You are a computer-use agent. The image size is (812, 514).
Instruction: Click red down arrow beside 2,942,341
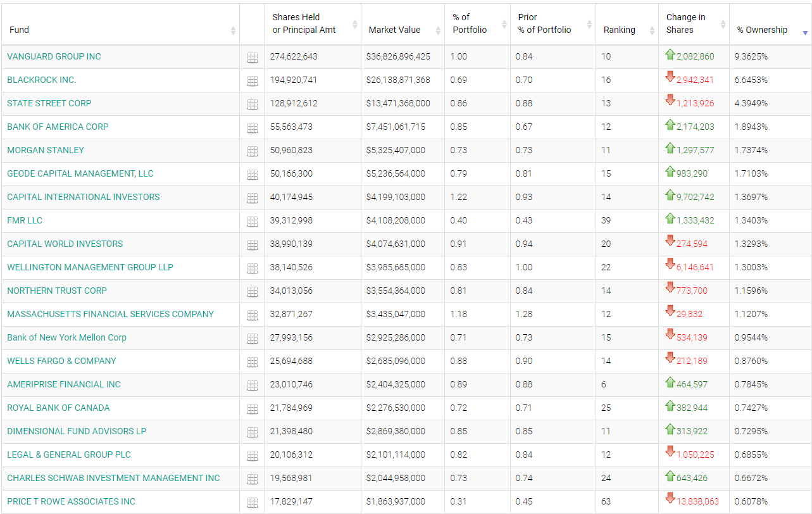click(x=670, y=77)
